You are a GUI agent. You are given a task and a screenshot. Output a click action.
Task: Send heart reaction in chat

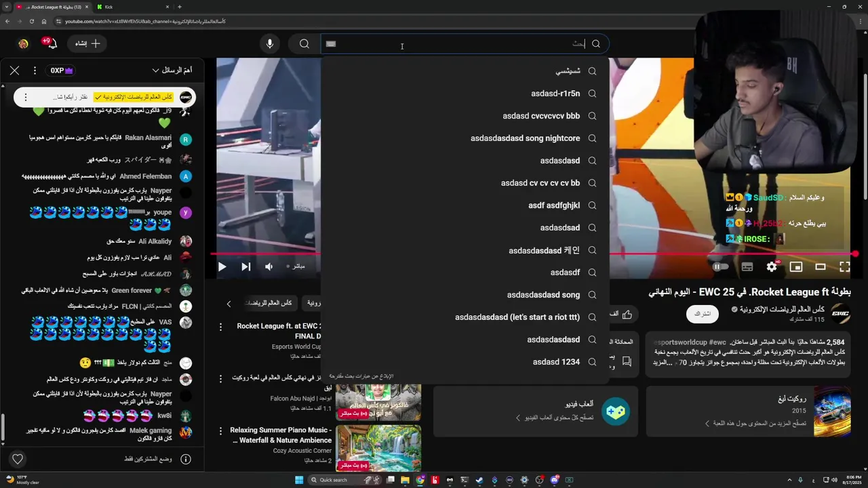pyautogui.click(x=18, y=459)
